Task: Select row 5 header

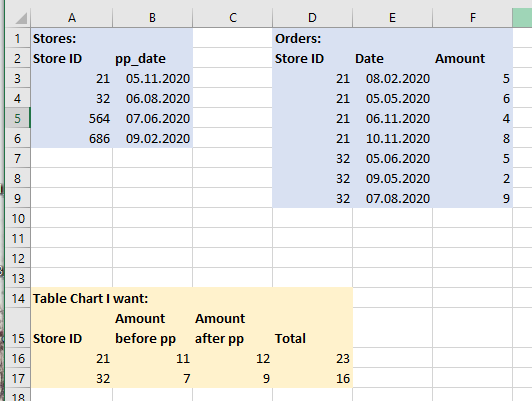Action: pyautogui.click(x=18, y=118)
